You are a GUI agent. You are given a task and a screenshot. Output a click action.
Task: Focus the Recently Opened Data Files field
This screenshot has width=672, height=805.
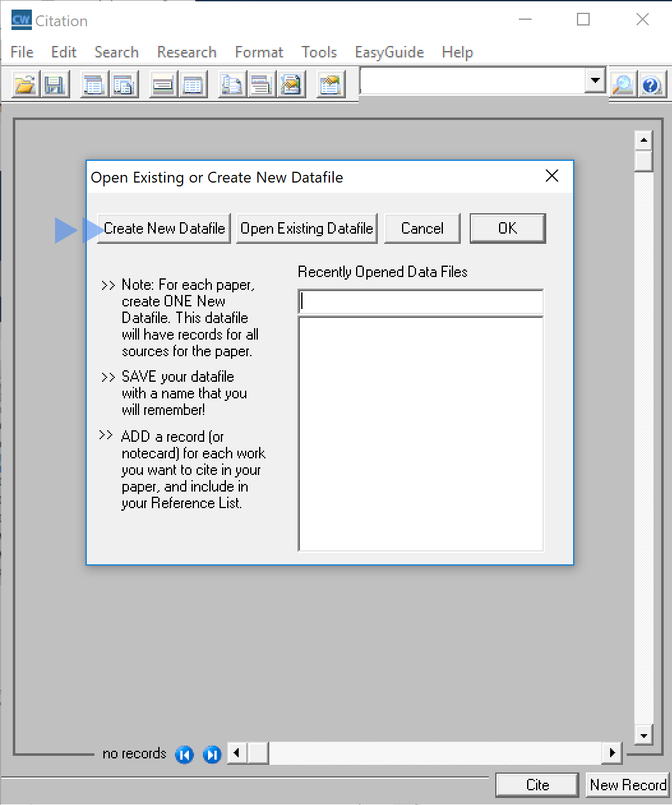click(x=421, y=301)
